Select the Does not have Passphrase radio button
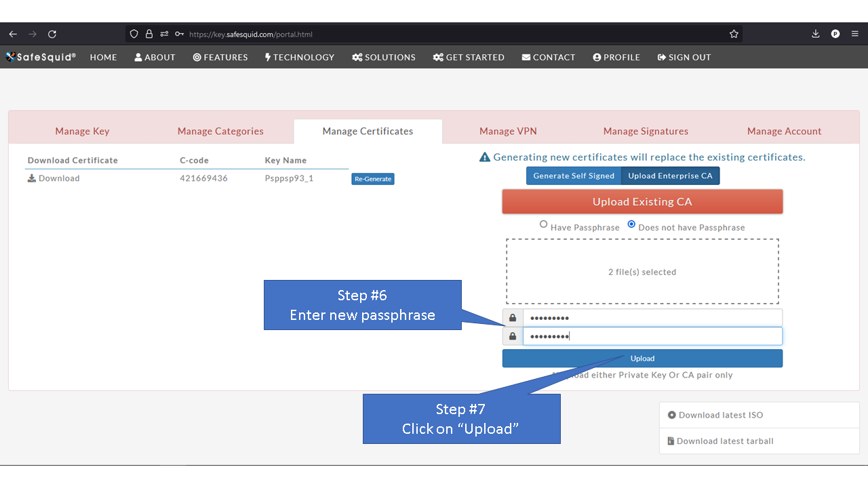Image resolution: width=868 pixels, height=488 pixels. point(631,224)
